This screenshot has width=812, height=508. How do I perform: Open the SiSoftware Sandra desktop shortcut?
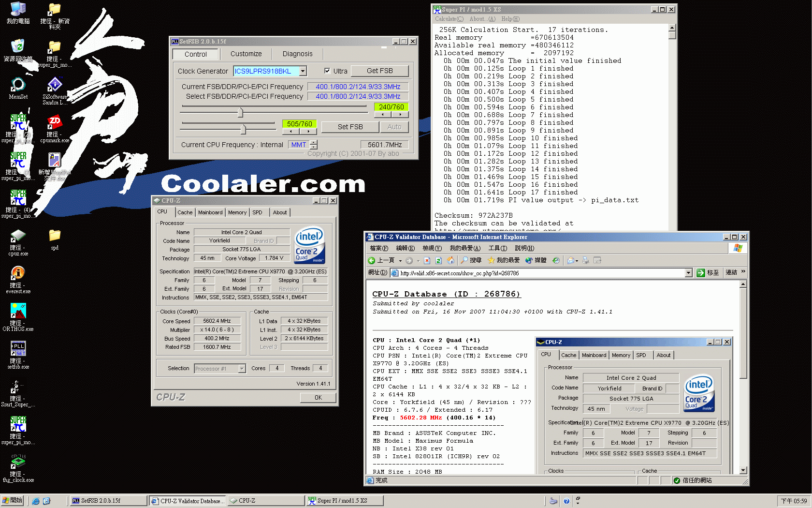pos(55,91)
